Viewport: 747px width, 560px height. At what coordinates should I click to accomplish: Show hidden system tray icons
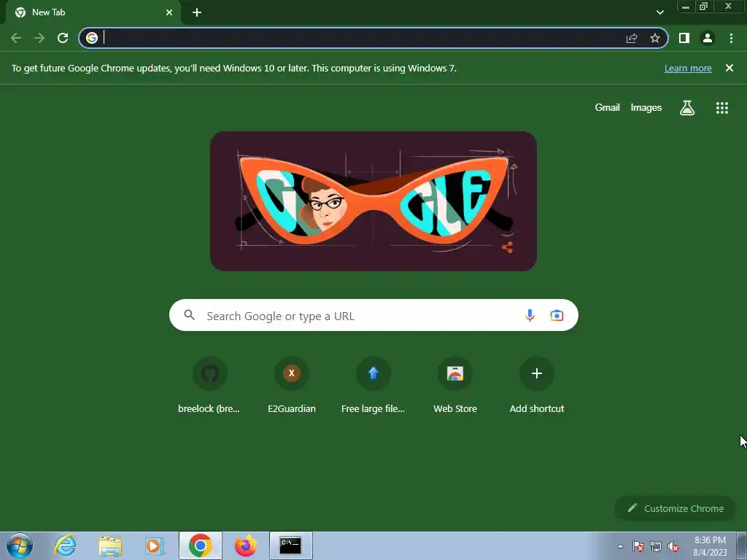(x=620, y=546)
